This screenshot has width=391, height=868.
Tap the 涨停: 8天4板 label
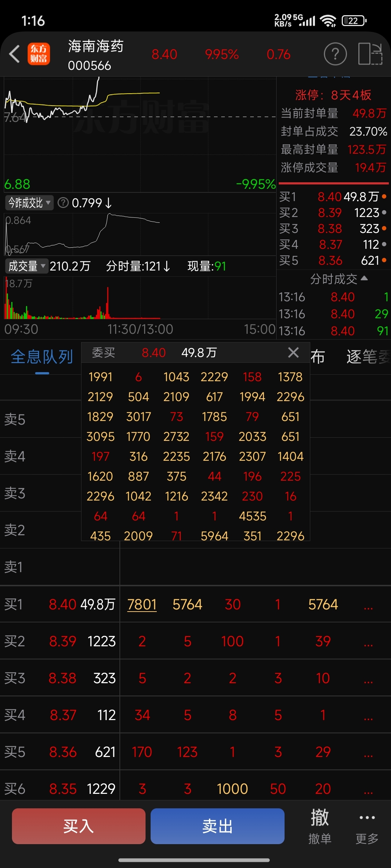pyautogui.click(x=333, y=95)
